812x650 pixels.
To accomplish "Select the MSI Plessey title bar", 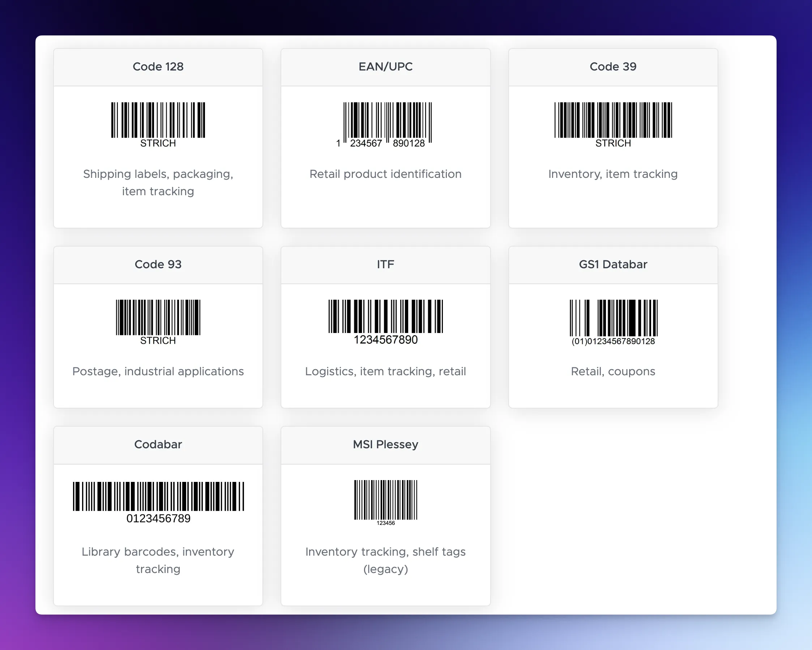I will pos(385,444).
